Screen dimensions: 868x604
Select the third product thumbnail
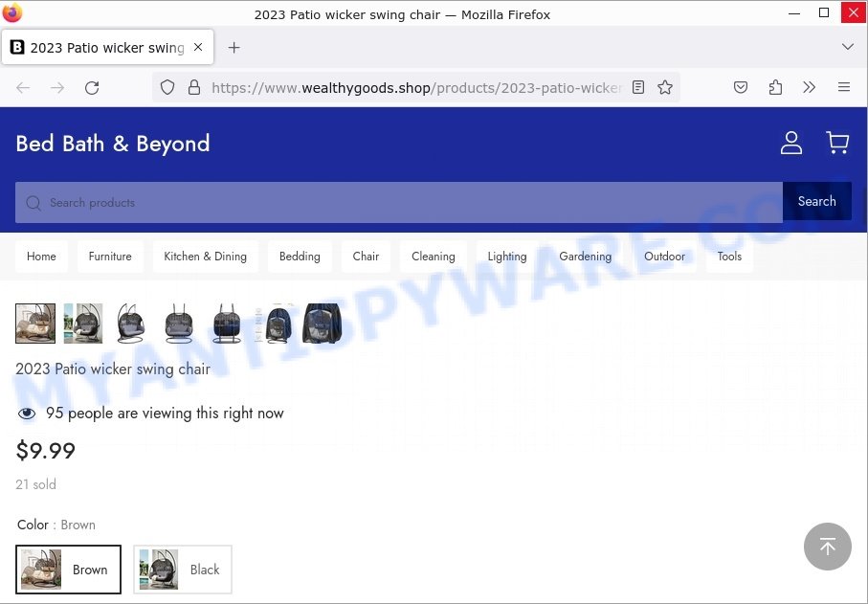(131, 324)
